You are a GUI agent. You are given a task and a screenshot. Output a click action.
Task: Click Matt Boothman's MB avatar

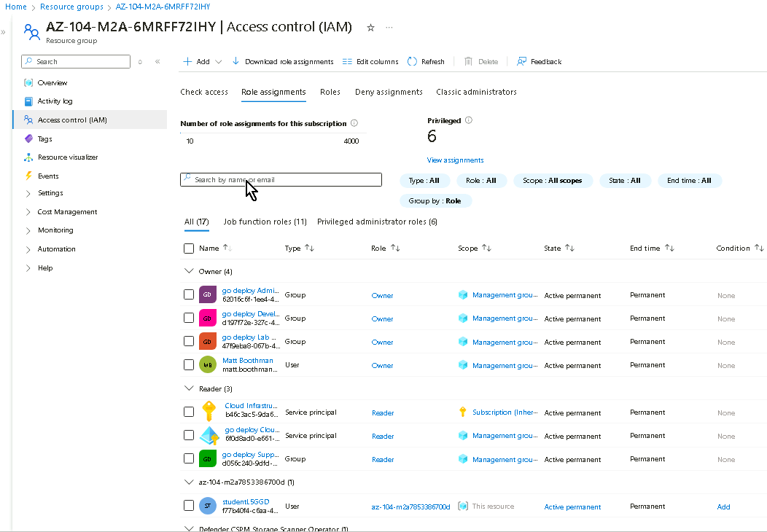[x=208, y=365]
